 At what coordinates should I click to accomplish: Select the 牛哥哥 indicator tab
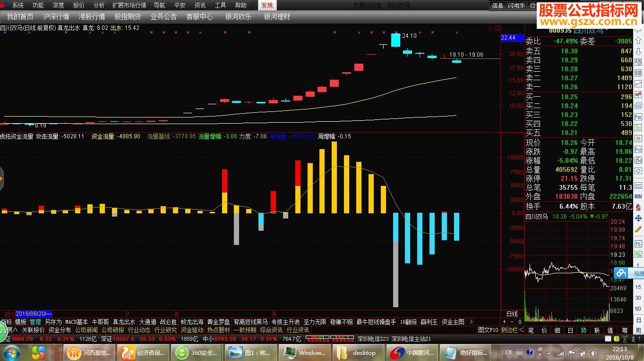coord(100,322)
